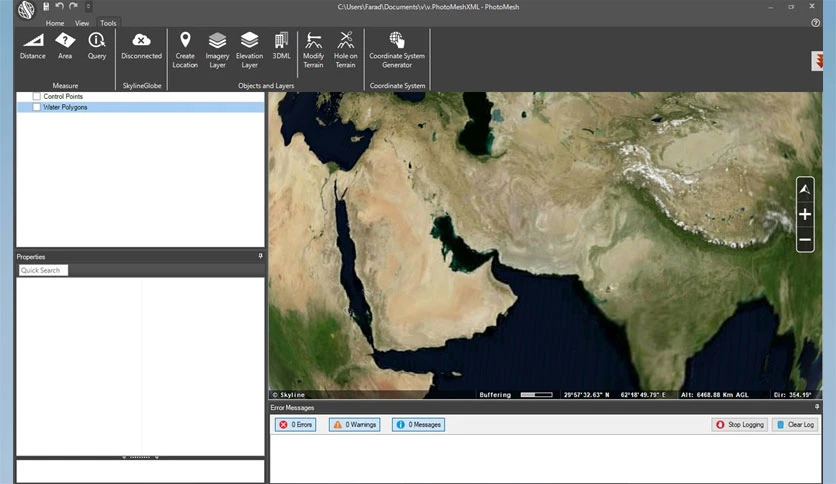The width and height of the screenshot is (836, 484).
Task: Select the Control Points tree row
Action: (141, 96)
